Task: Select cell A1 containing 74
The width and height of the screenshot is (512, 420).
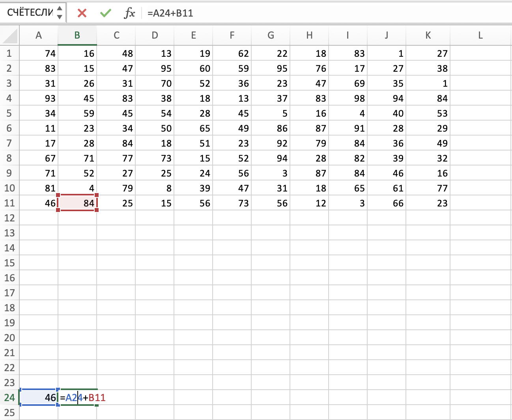Action: tap(39, 53)
